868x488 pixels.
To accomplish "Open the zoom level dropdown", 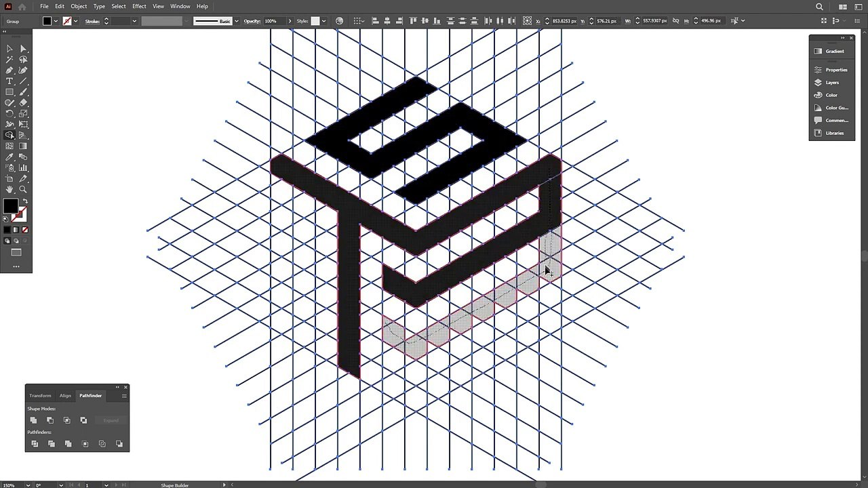I will [27, 485].
